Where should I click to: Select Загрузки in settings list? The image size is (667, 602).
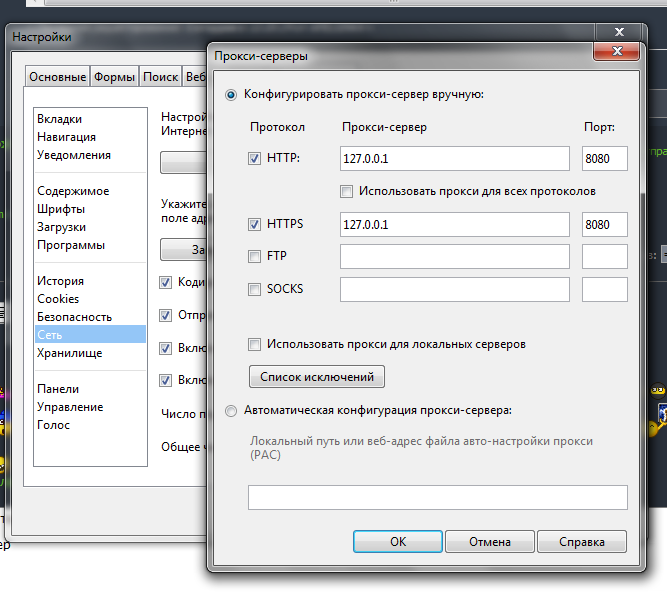point(90,227)
